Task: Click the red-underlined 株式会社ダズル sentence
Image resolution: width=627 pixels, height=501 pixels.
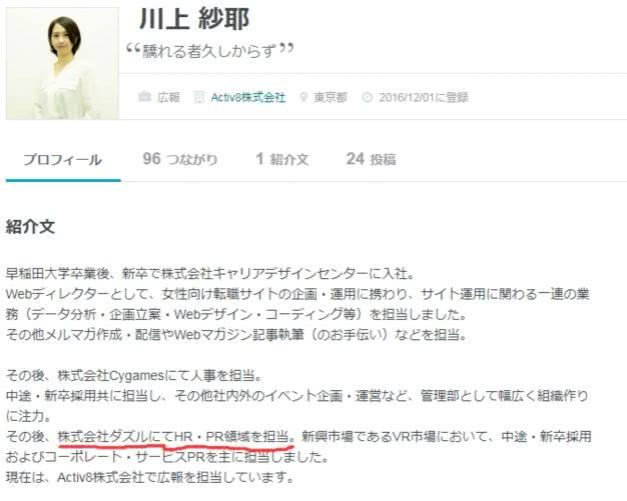Action: pos(176,436)
